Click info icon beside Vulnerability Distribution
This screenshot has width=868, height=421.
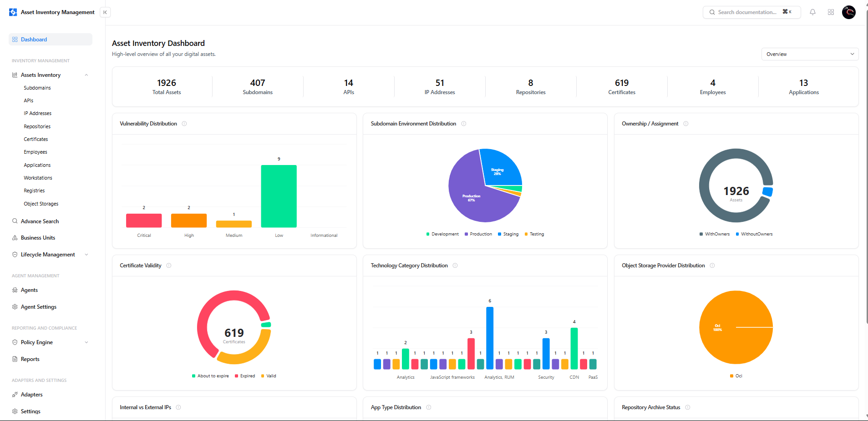pos(184,124)
